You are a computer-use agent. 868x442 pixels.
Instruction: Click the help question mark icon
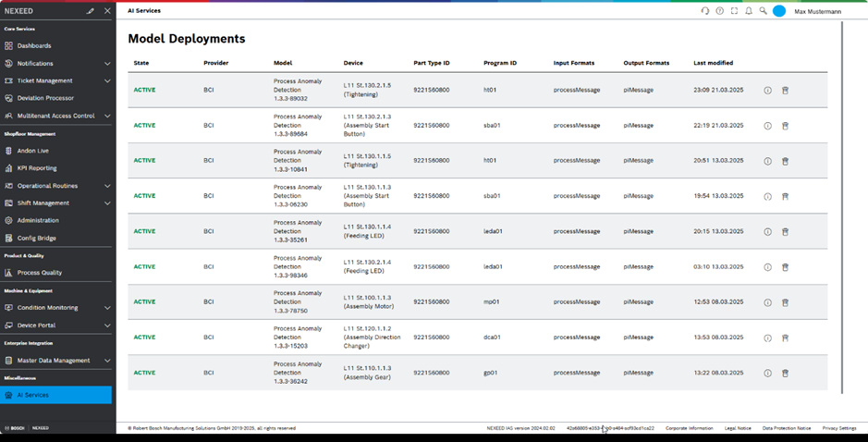(720, 11)
